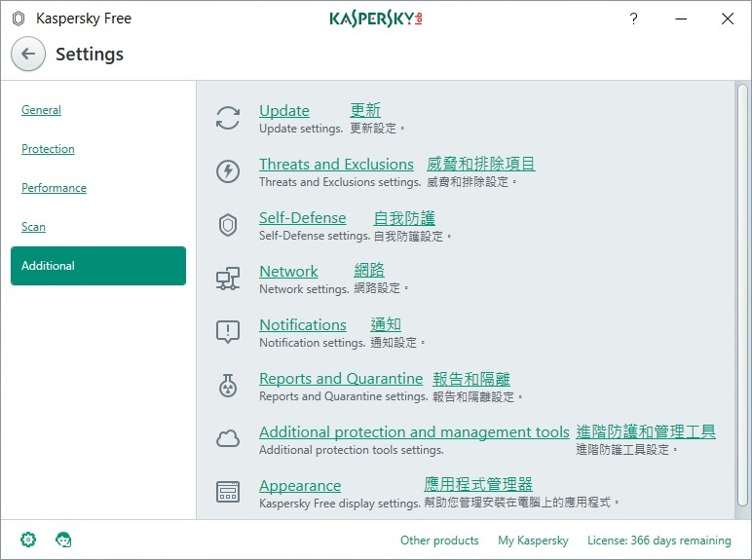Click the 'Kaspersky Free' window title text
752x560 pixels.
pyautogui.click(x=84, y=19)
